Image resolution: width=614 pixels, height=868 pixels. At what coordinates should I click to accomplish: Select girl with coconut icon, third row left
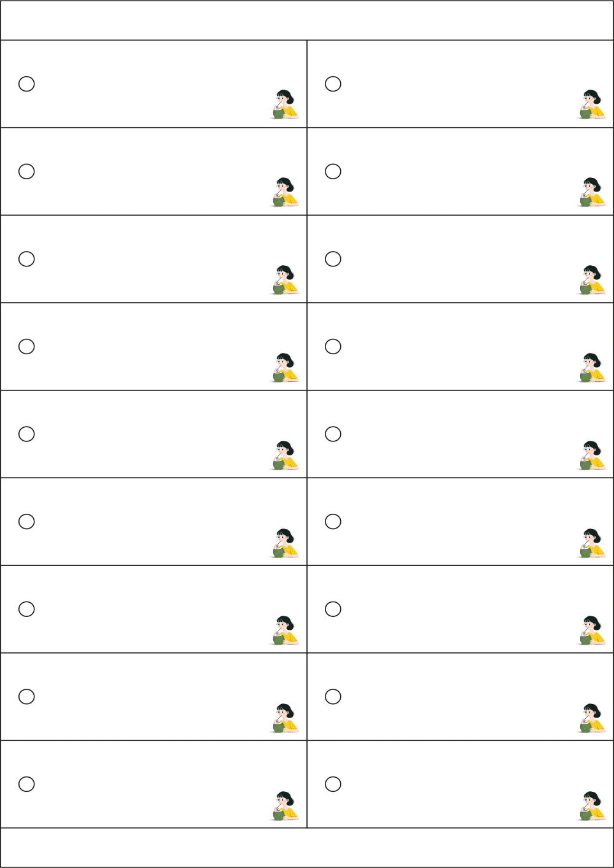point(285,280)
